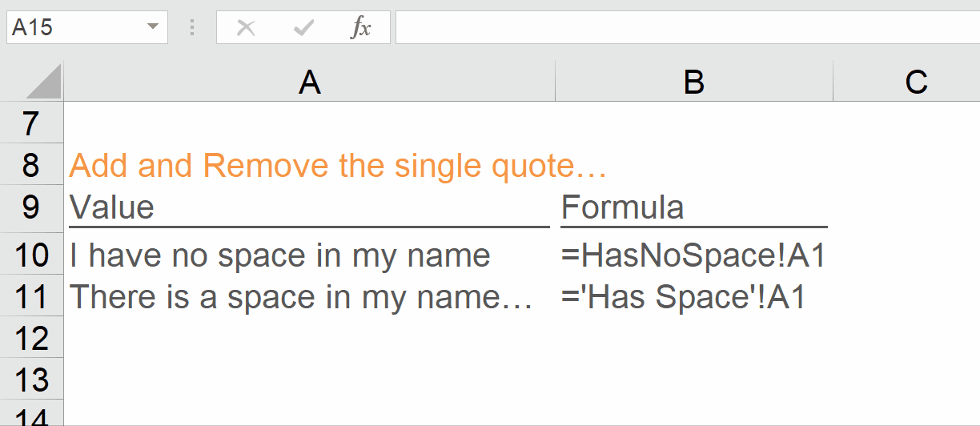
Task: Select row 10 header
Action: coord(31,255)
